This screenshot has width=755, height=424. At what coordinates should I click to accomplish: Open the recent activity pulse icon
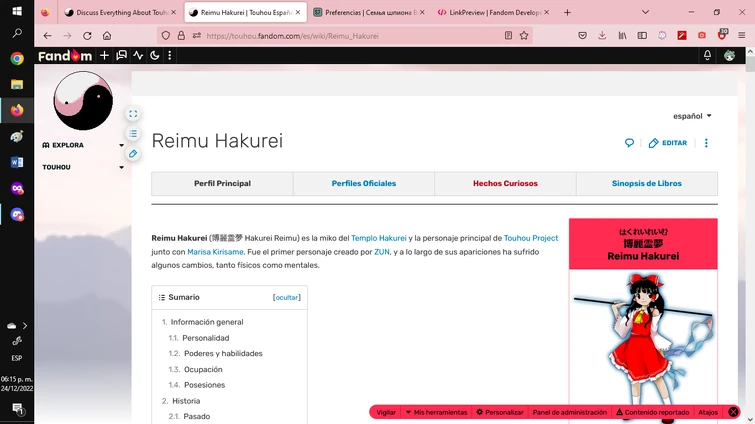(138, 56)
